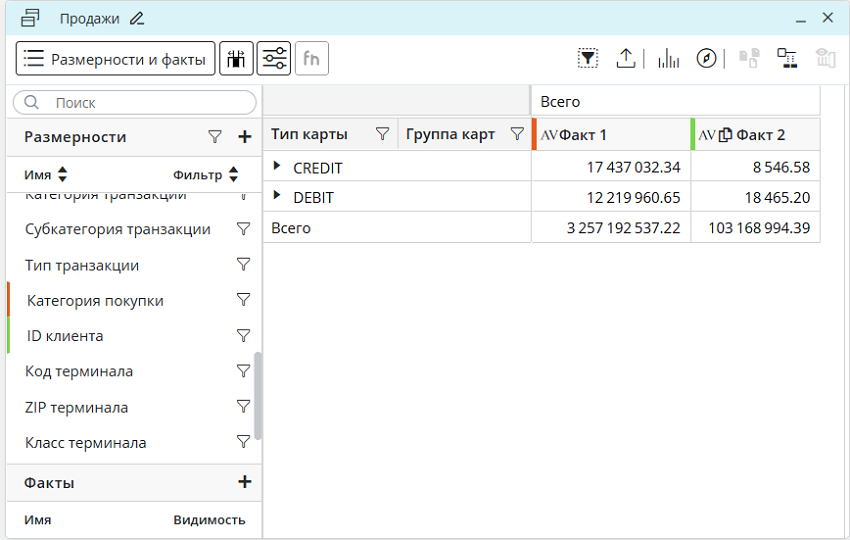Toggle filter for Код терминала
The image size is (850, 540).
click(x=242, y=371)
